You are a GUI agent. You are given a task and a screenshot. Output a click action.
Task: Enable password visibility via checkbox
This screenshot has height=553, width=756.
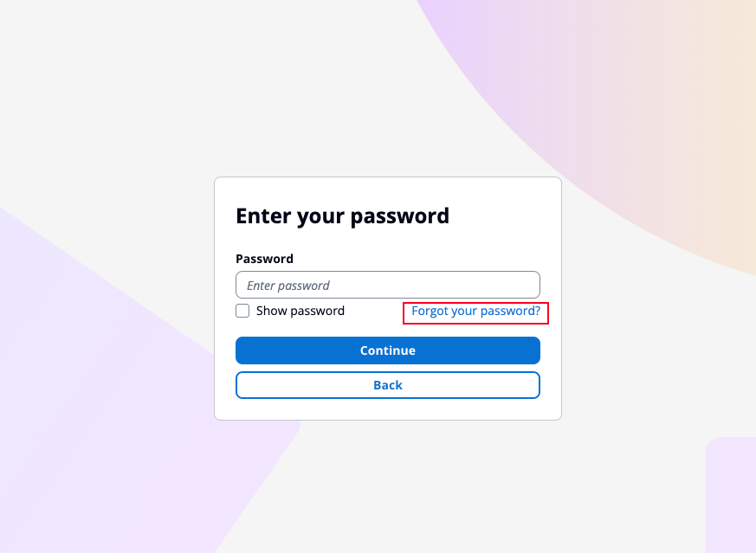click(242, 311)
